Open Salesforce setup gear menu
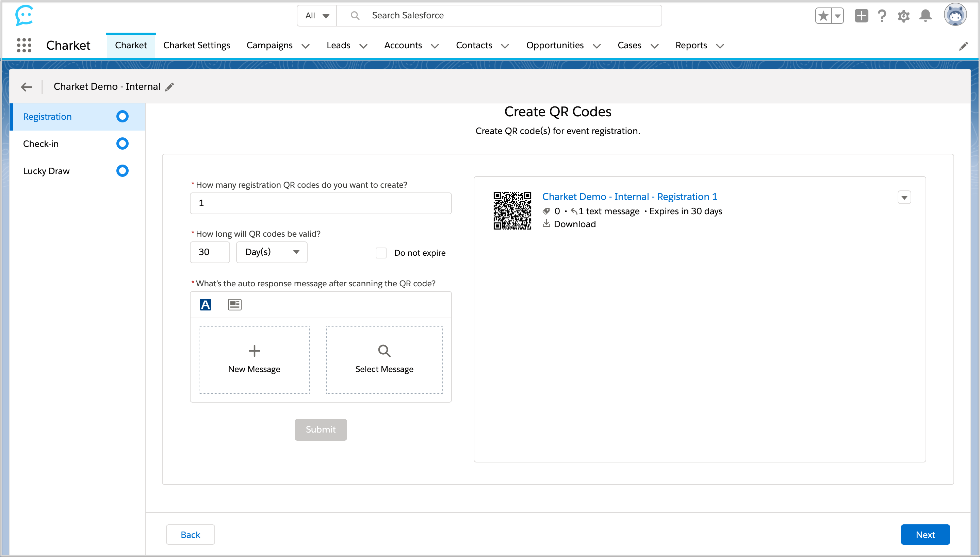Screen dimensions: 980x557 [x=903, y=16]
